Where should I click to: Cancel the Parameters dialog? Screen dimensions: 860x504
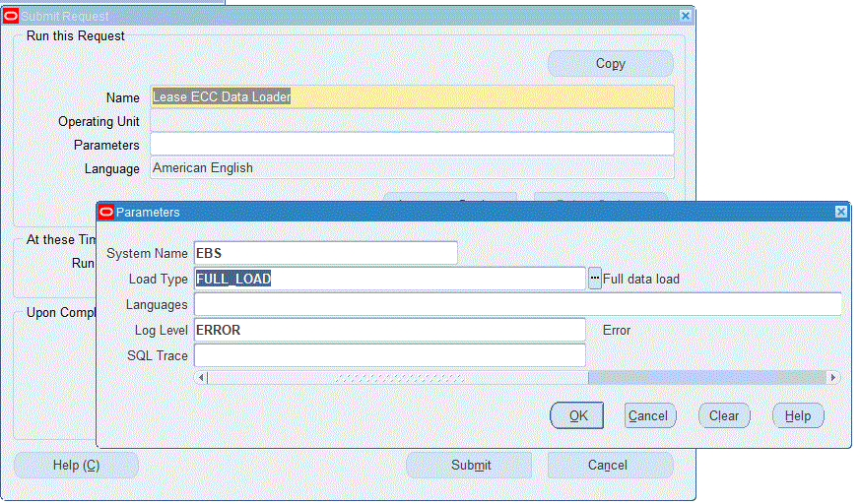point(649,415)
